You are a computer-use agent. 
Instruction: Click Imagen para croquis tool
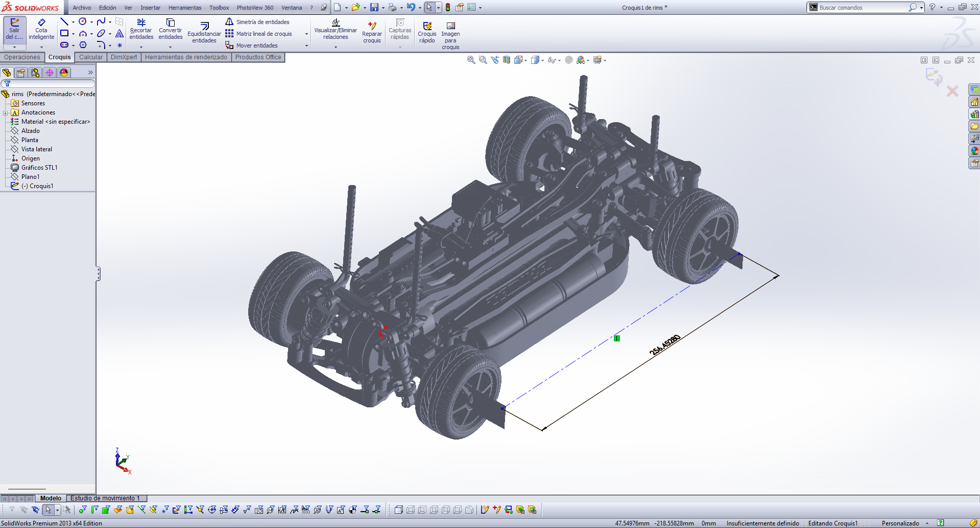click(450, 36)
